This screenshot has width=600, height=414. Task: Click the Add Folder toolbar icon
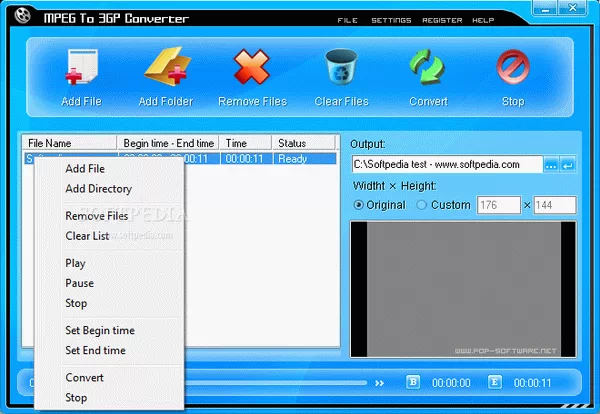pyautogui.click(x=165, y=70)
